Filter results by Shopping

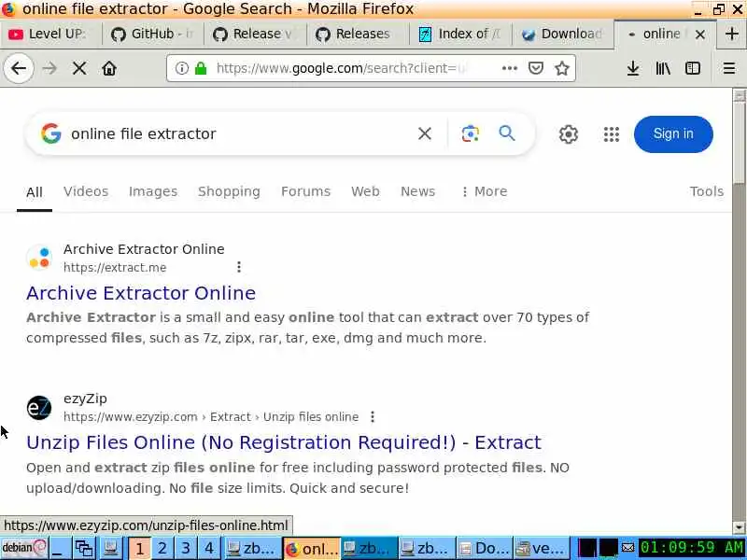coord(229,191)
